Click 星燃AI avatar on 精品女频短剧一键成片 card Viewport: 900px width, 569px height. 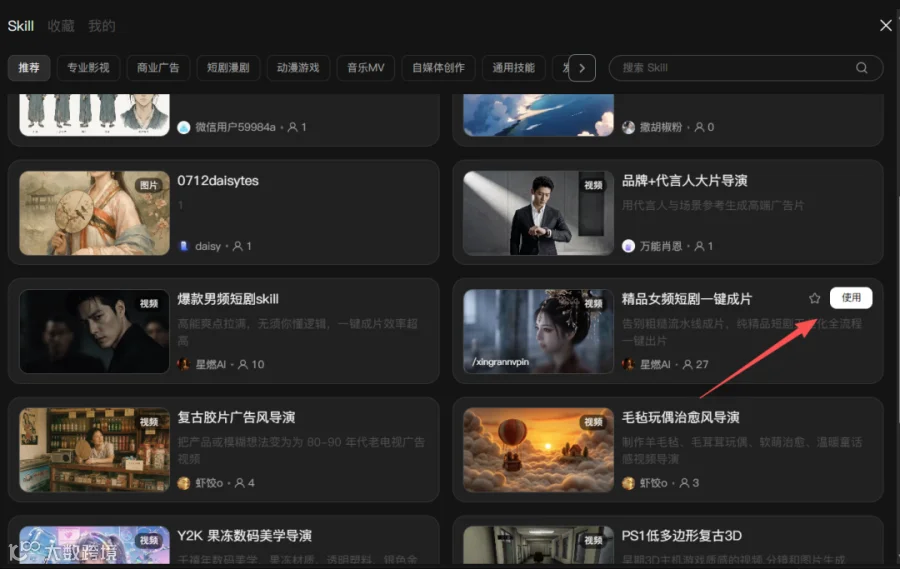(629, 364)
